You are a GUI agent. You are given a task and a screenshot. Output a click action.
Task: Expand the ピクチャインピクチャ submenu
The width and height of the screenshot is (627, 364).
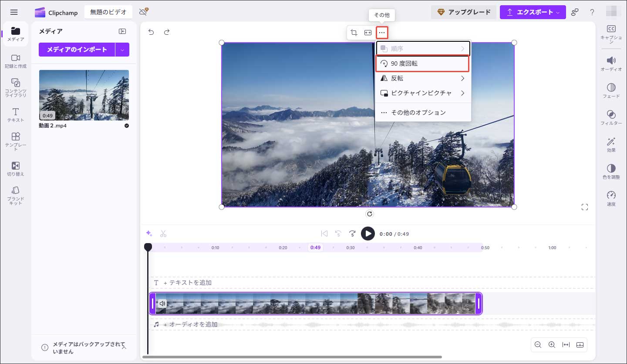[x=422, y=93]
